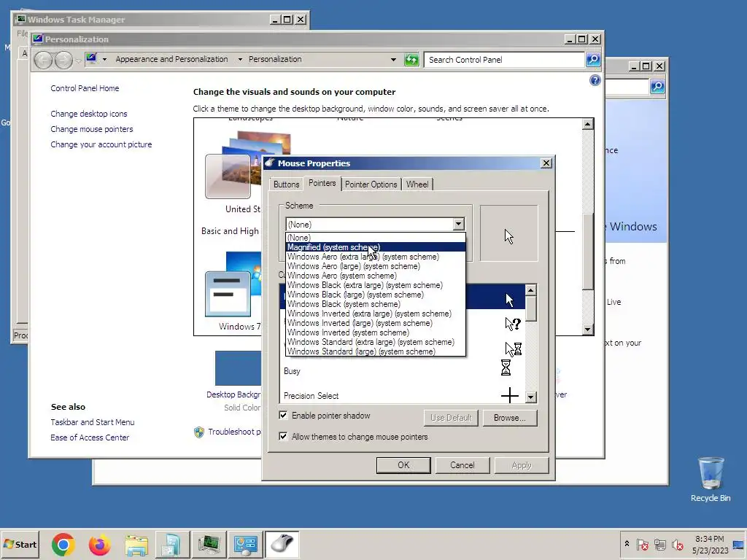747x560 pixels.
Task: Select Mouse Properties taskbar icon
Action: point(282,544)
